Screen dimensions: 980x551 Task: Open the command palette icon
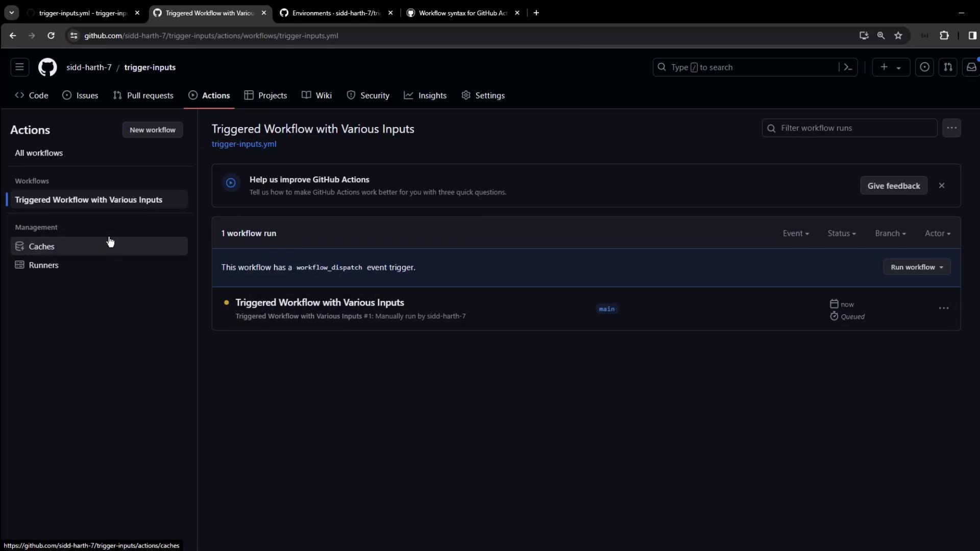848,67
